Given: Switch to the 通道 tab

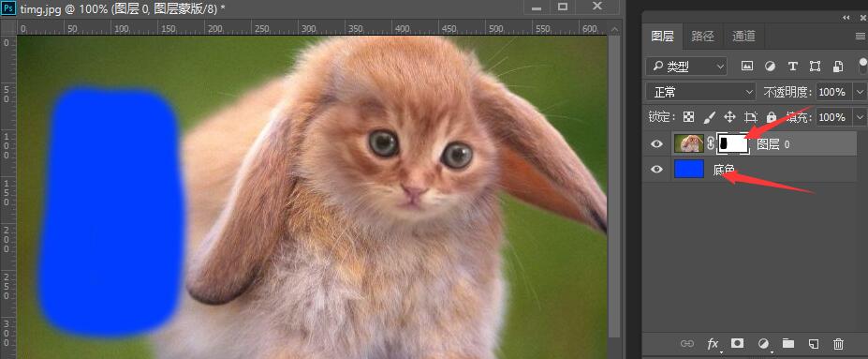Looking at the screenshot, I should pos(743,36).
